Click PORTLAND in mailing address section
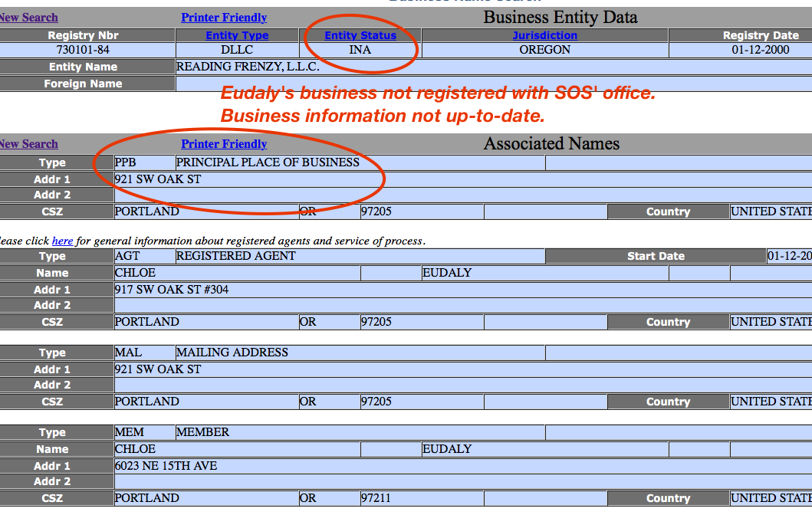This screenshot has width=812, height=515. (x=146, y=401)
